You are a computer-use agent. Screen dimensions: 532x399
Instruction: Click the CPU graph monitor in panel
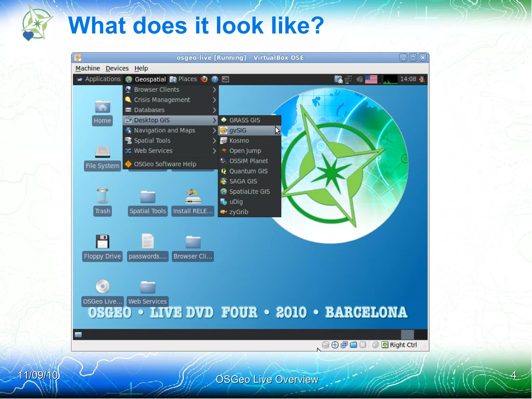point(390,79)
